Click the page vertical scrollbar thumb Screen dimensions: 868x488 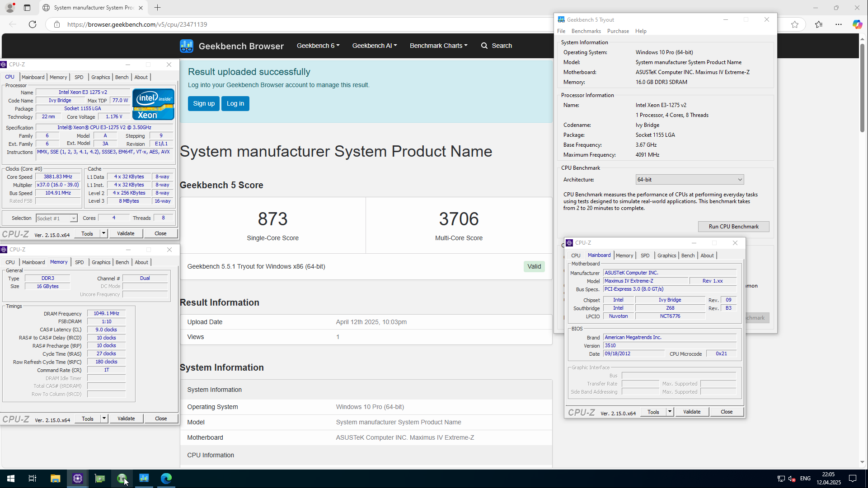(x=862, y=88)
